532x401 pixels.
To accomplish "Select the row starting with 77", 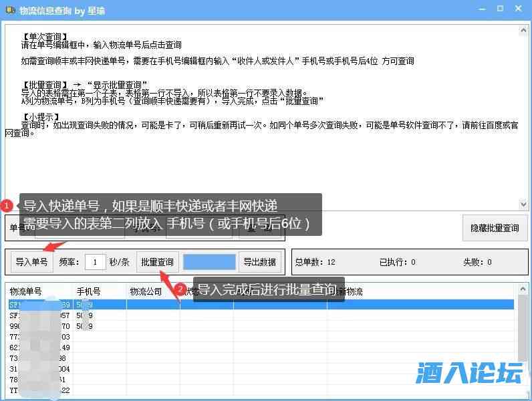I will point(261,337).
